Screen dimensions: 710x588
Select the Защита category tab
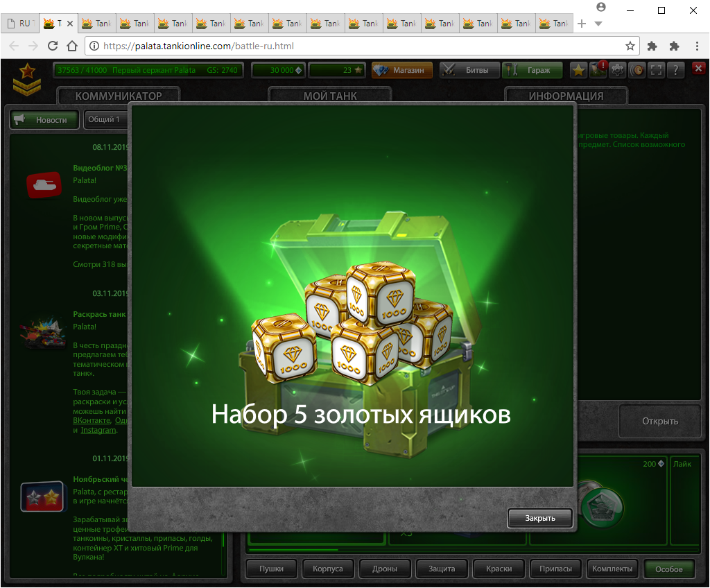[442, 569]
